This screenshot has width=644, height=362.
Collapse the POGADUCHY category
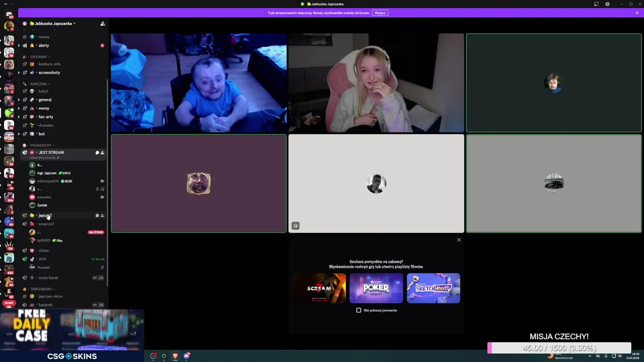[x=41, y=145]
